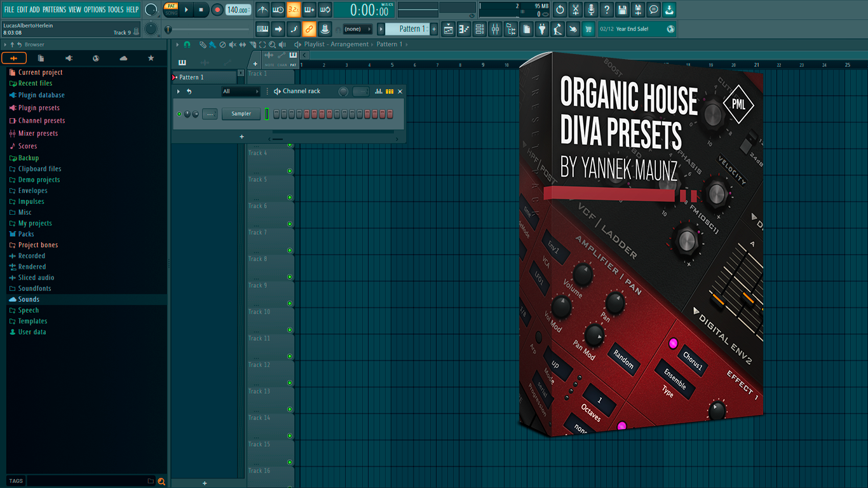Open the VIEW menu
Screen dimensions: 868x488
pos(75,10)
